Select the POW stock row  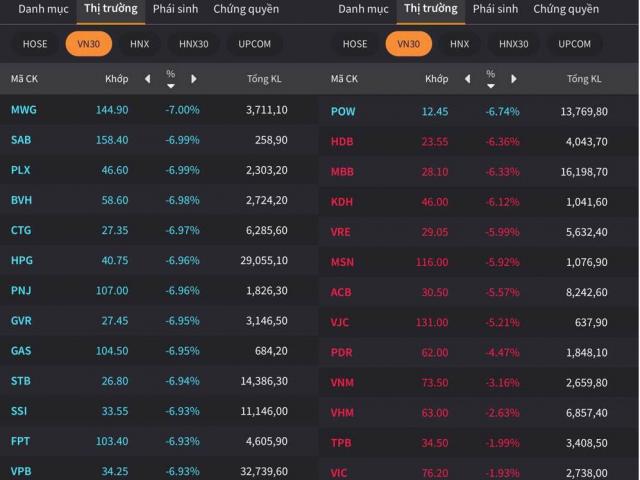click(343, 111)
